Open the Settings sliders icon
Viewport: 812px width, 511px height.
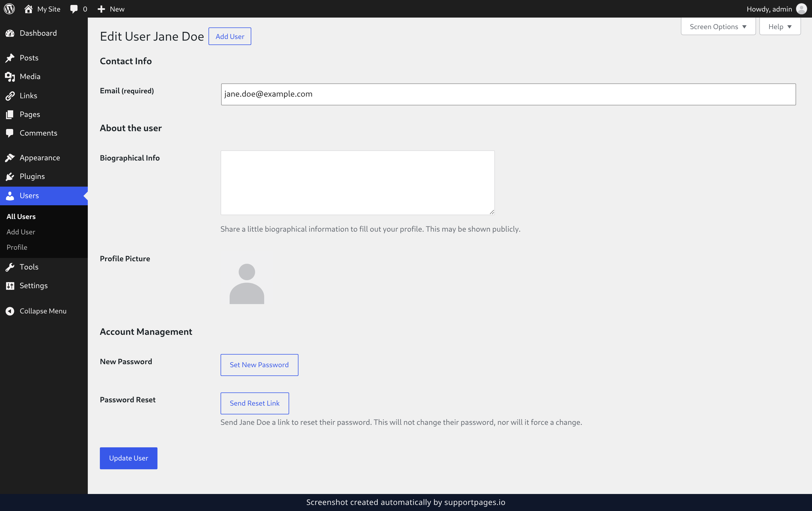pyautogui.click(x=10, y=286)
